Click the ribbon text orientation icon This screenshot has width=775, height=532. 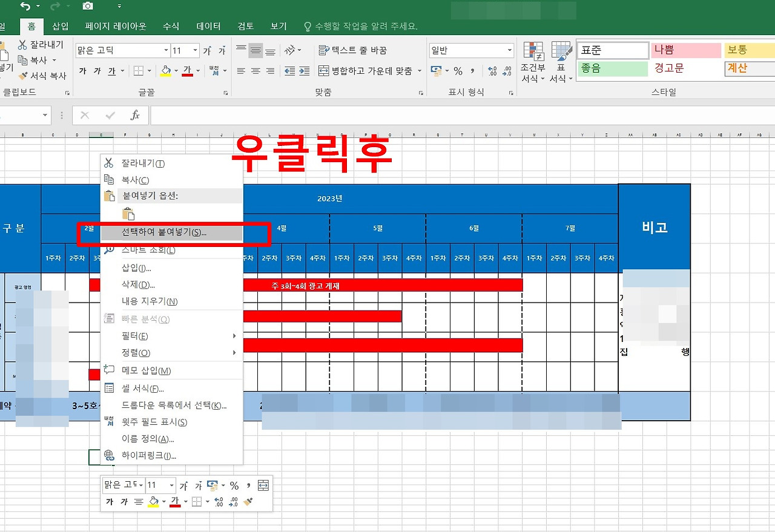click(x=289, y=50)
